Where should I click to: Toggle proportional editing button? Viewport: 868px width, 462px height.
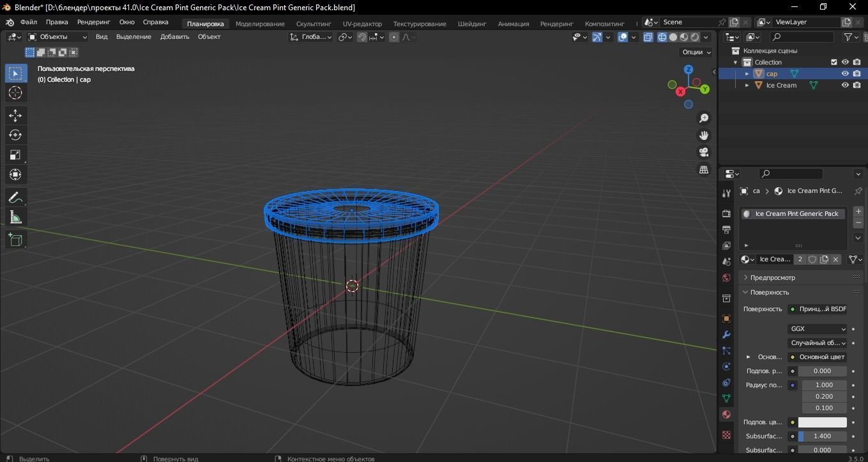tap(394, 37)
